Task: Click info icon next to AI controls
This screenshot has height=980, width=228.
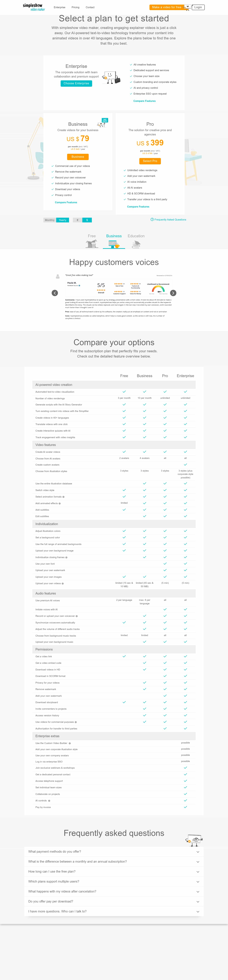Action: [49, 800]
